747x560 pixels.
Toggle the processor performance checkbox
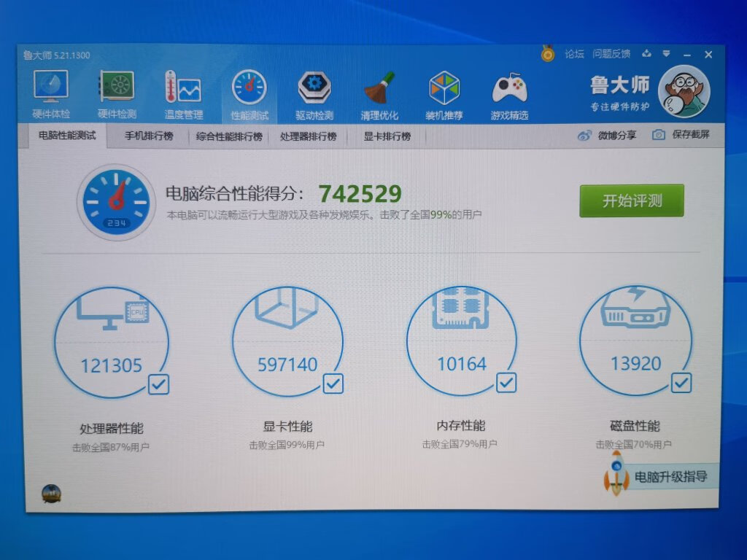pos(158,384)
